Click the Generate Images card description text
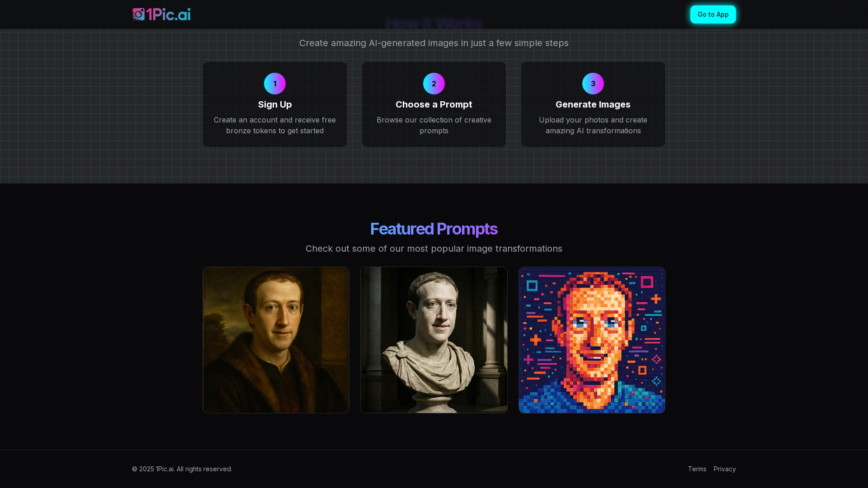Image resolution: width=868 pixels, height=488 pixels. (593, 125)
